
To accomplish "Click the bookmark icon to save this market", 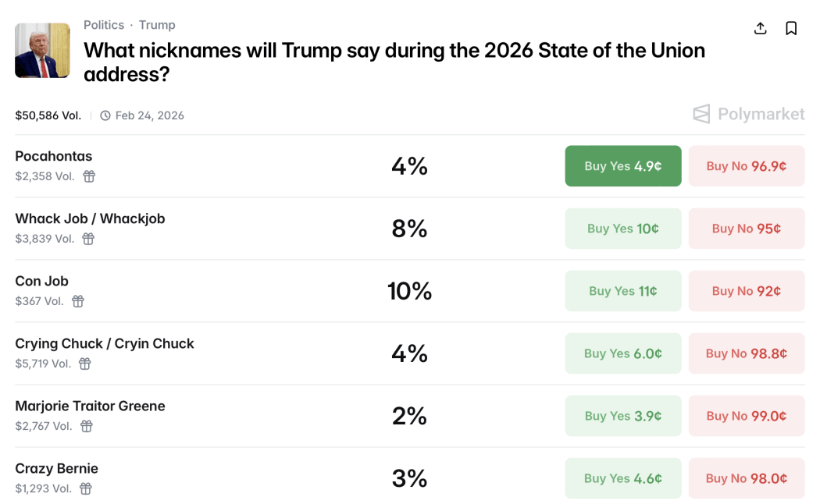I will click(791, 27).
